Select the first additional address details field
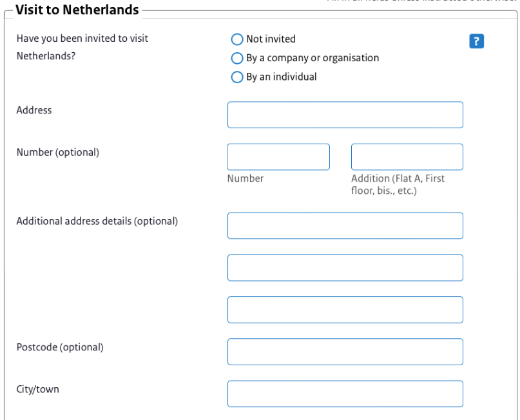 [x=345, y=225]
